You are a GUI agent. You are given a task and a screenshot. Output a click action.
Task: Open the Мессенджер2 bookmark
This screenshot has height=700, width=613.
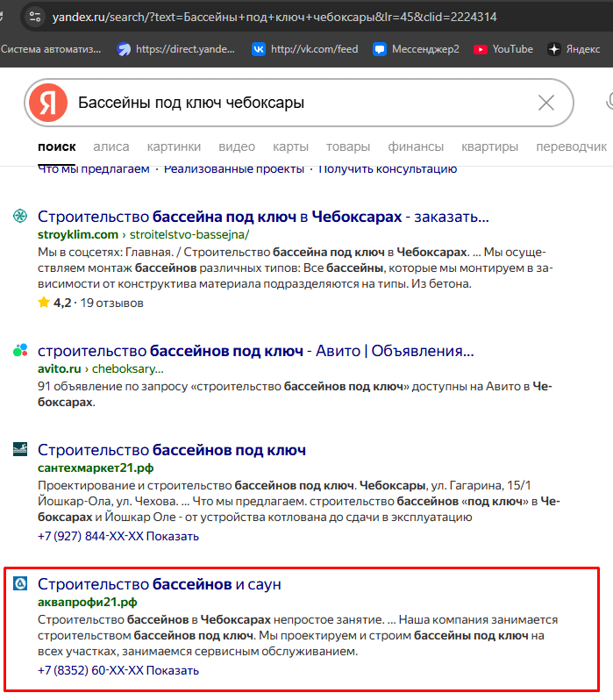click(416, 49)
